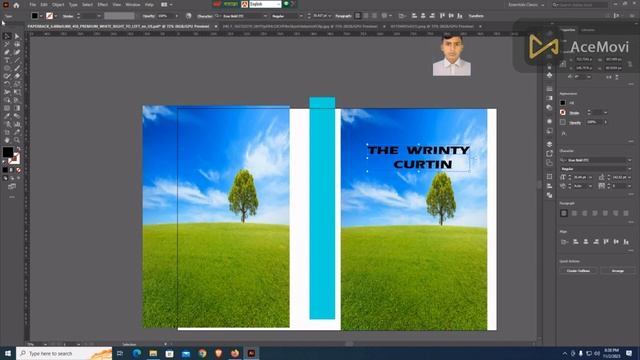Toggle control bar paragraph align right
Image resolution: width=640 pixels, height=360 pixels.
click(x=374, y=16)
